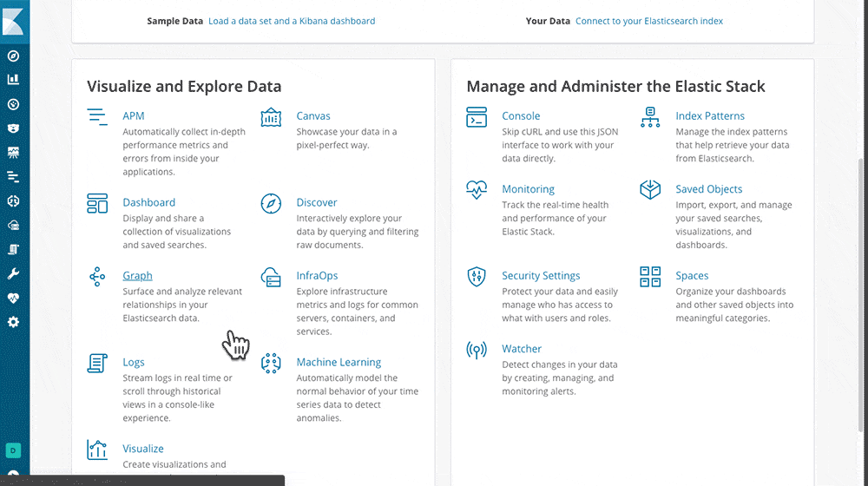
Task: Click the Dashboard card icon
Action: click(97, 203)
